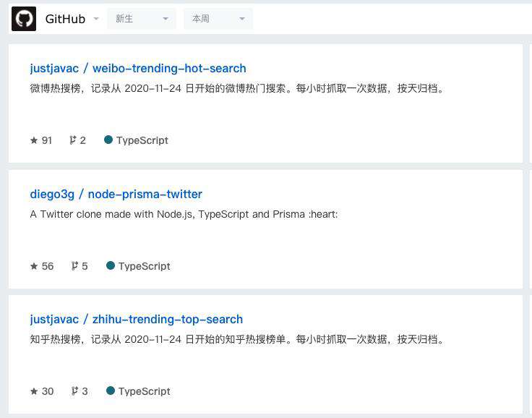Click star icon of zhihu-trending-top-search repo
This screenshot has width=532, height=418.
(x=34, y=391)
